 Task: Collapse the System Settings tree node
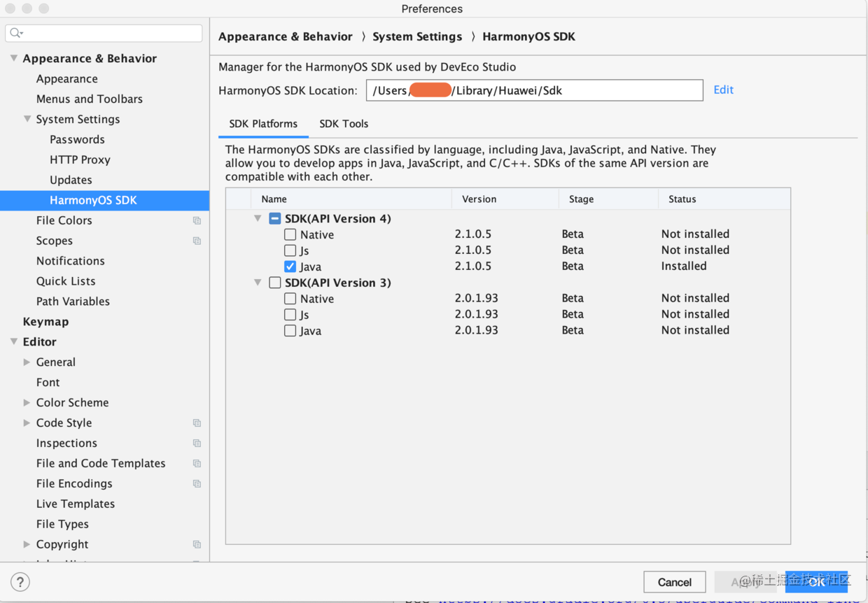click(27, 120)
